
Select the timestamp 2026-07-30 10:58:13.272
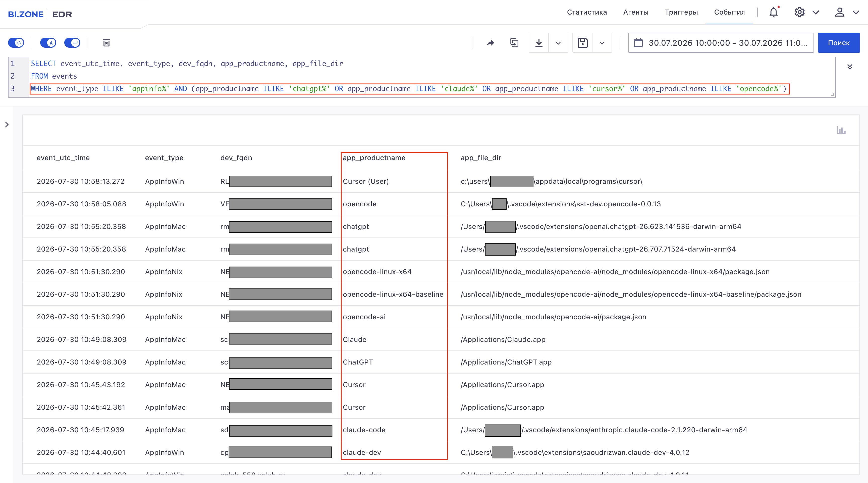pyautogui.click(x=81, y=181)
